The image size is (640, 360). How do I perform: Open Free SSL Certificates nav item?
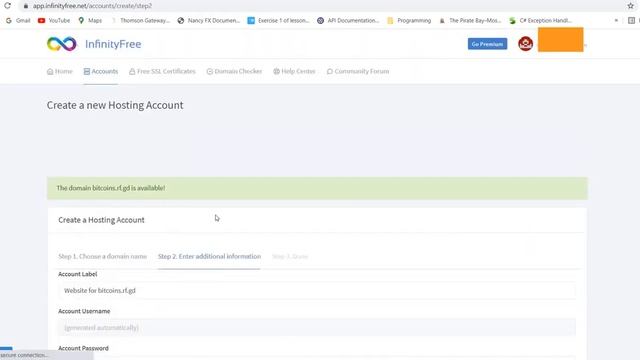(162, 71)
